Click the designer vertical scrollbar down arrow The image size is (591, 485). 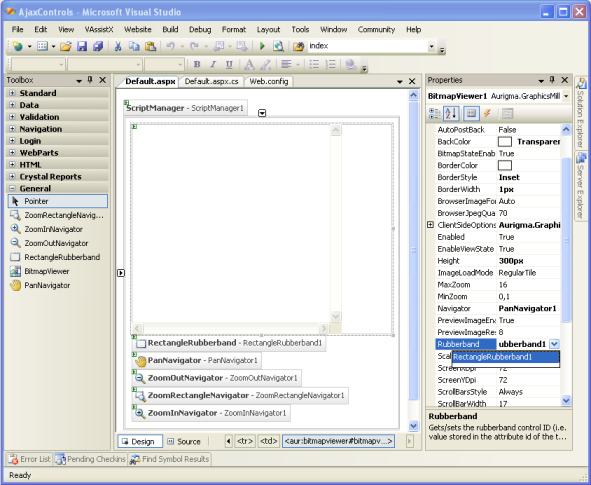point(413,425)
